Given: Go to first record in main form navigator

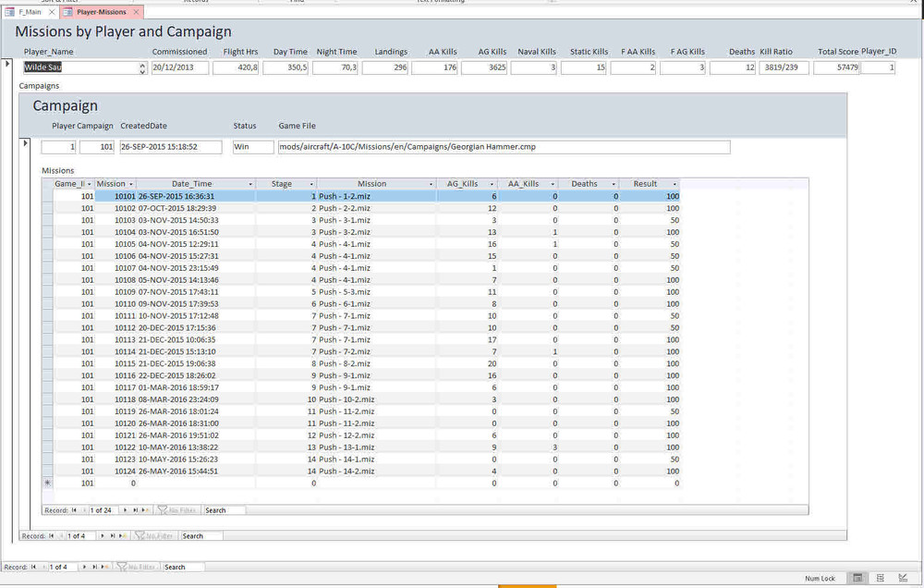Looking at the screenshot, I should (35, 567).
